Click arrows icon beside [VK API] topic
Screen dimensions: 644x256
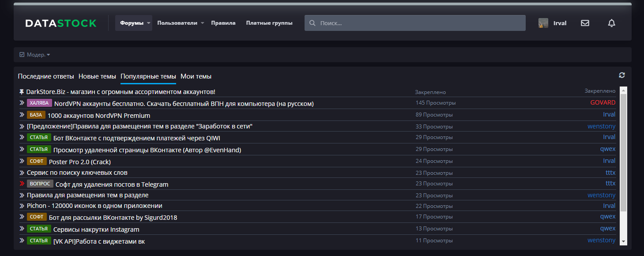[x=22, y=240]
